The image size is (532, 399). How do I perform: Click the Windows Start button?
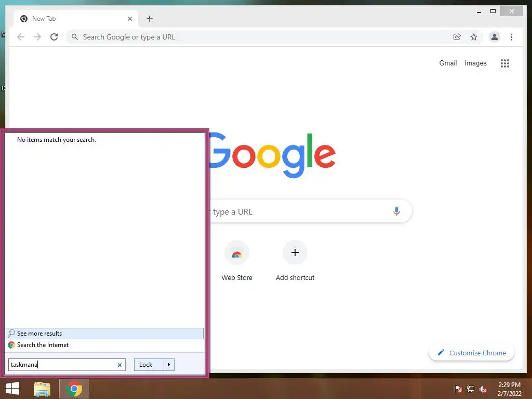[x=12, y=389]
